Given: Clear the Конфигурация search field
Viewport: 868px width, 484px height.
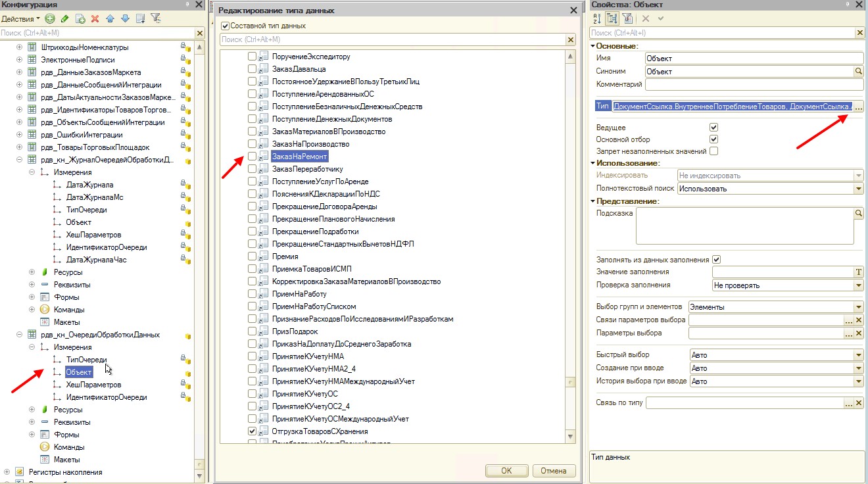Looking at the screenshot, I should (200, 33).
